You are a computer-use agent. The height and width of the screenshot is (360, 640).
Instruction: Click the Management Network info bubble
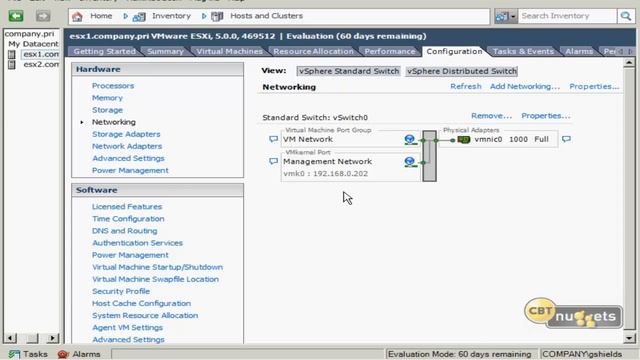point(273,162)
